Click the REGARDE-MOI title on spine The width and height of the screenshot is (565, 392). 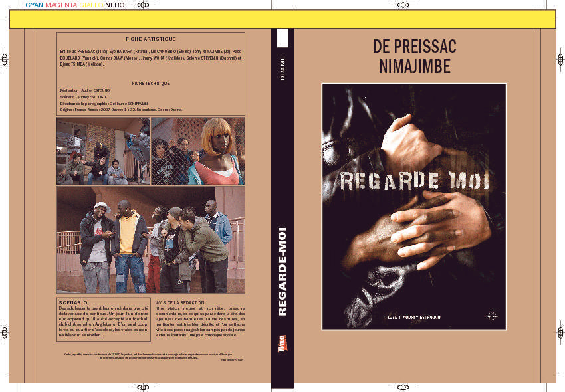282,271
